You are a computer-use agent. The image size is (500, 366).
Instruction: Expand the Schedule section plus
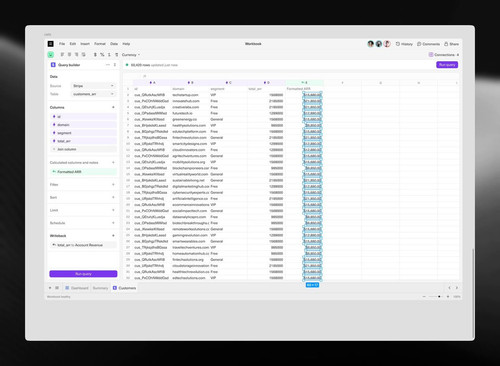point(113,223)
